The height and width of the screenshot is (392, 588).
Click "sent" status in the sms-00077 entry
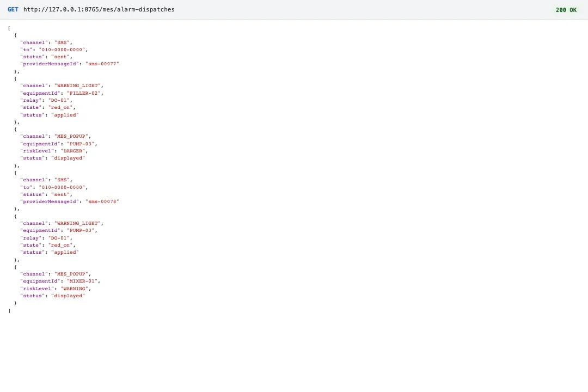(x=60, y=57)
